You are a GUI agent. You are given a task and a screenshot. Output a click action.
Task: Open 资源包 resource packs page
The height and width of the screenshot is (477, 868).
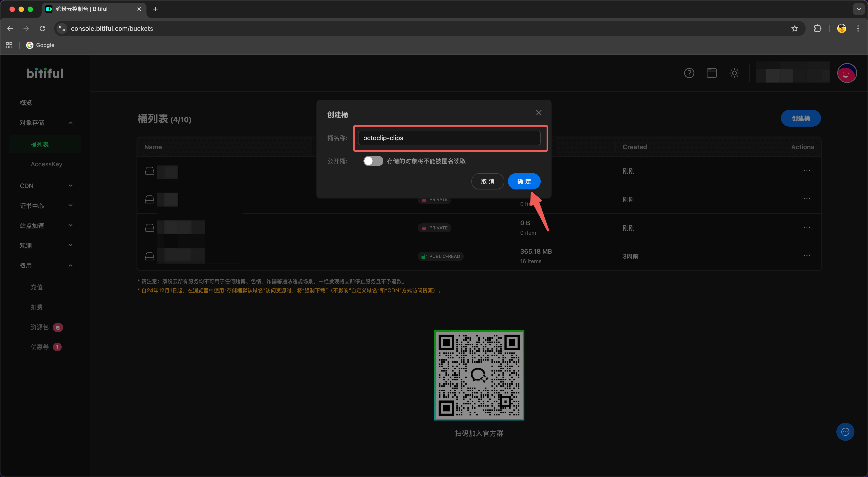click(39, 327)
